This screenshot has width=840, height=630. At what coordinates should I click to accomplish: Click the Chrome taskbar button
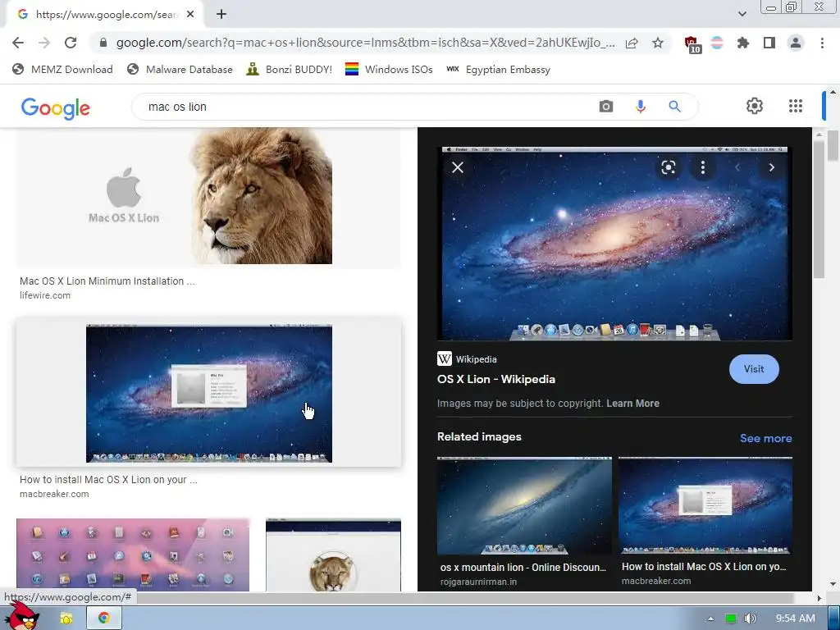104,619
